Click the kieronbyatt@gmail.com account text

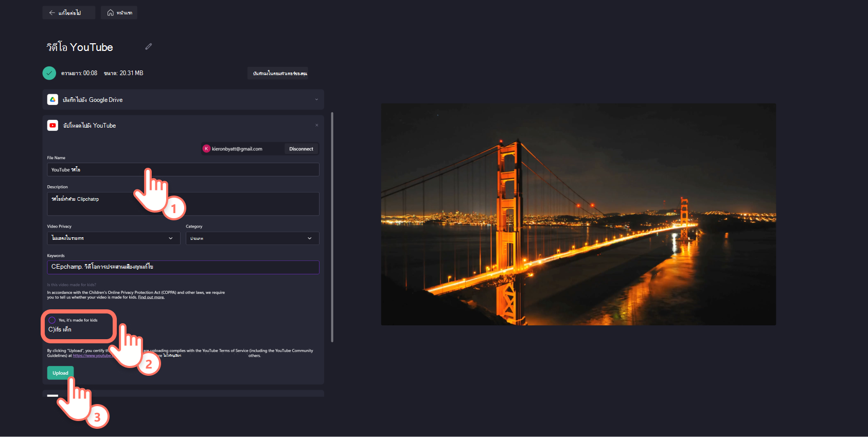click(237, 149)
